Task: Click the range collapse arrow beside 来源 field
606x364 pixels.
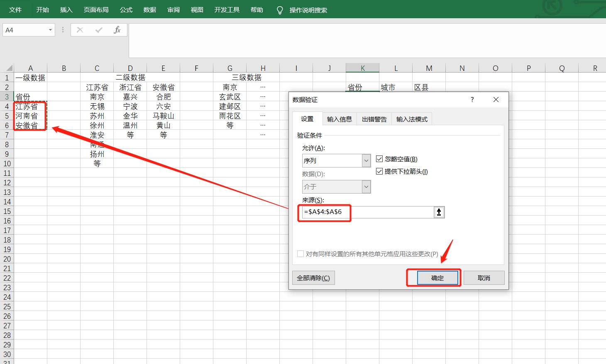Action: [439, 212]
